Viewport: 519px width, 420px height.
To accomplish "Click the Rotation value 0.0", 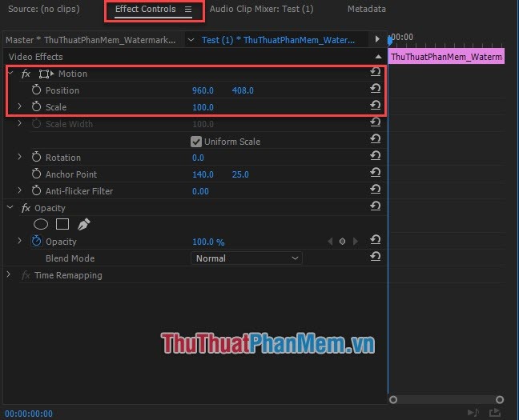I will point(198,158).
